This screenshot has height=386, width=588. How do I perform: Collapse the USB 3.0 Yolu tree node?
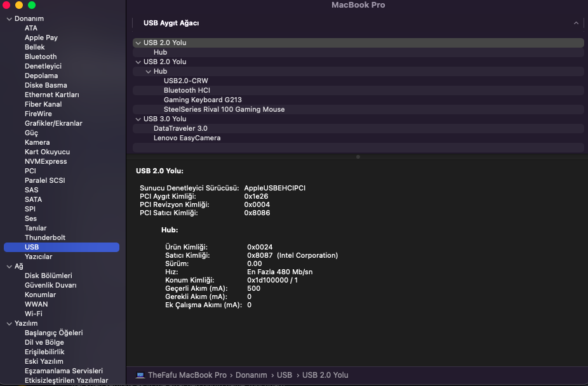(x=138, y=119)
